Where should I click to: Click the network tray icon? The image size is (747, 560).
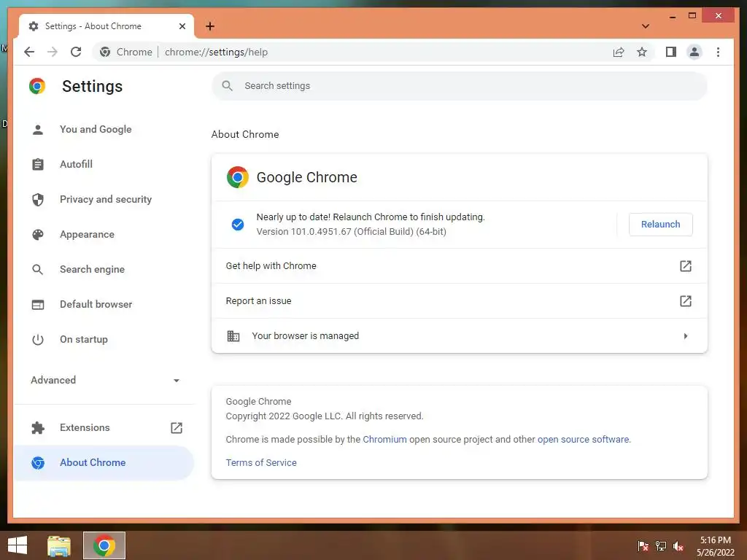click(660, 545)
